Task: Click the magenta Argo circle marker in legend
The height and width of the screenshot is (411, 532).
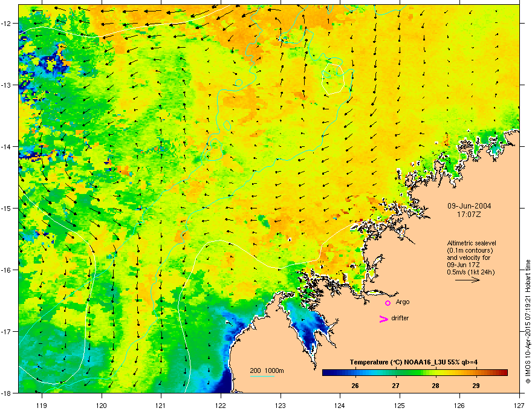Action: point(388,303)
